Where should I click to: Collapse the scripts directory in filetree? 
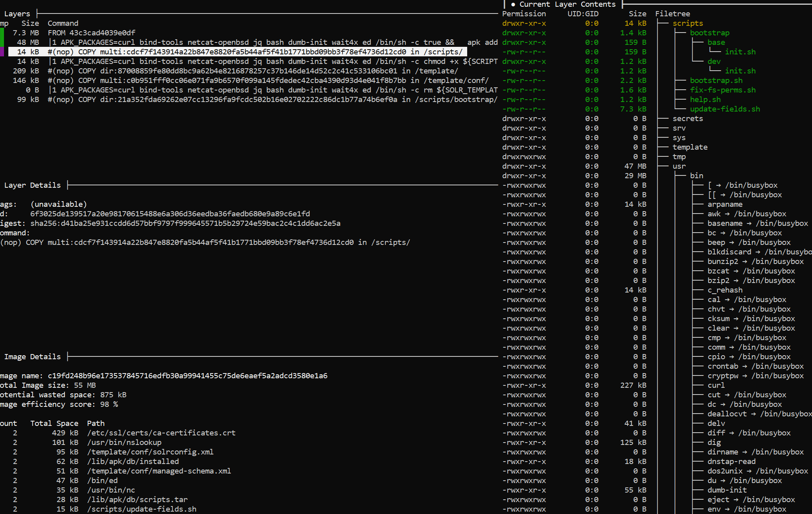click(687, 23)
